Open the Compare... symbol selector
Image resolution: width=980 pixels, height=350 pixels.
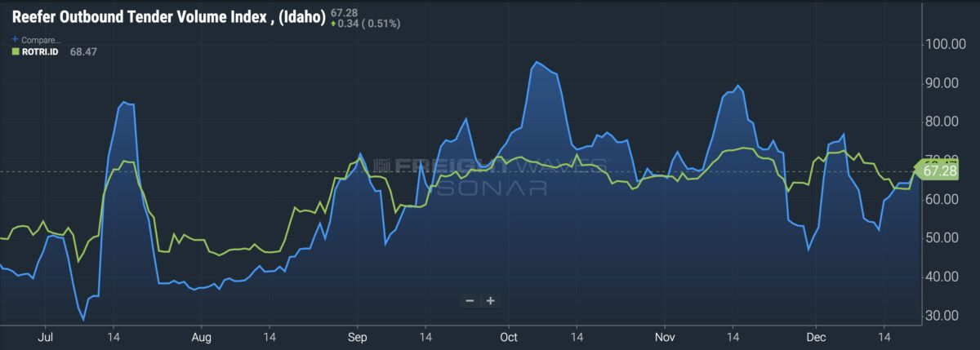[x=41, y=39]
